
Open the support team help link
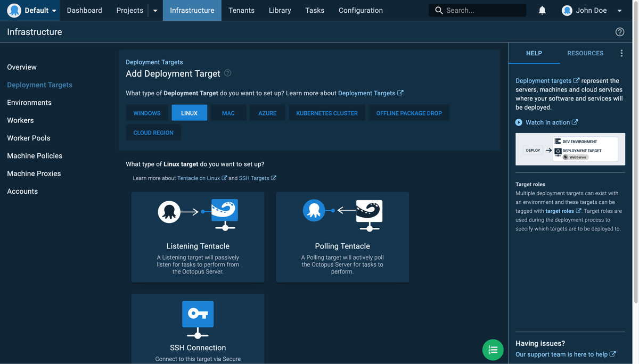pos(562,354)
